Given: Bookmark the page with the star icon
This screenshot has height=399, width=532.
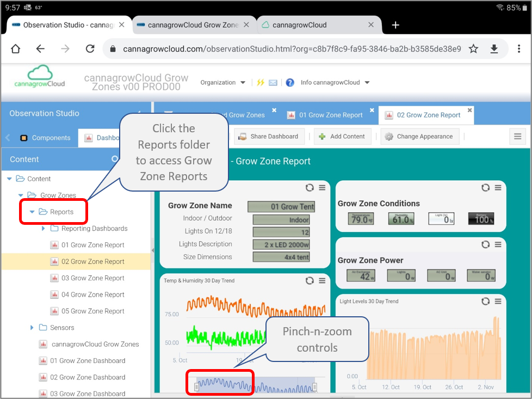Looking at the screenshot, I should 473,49.
